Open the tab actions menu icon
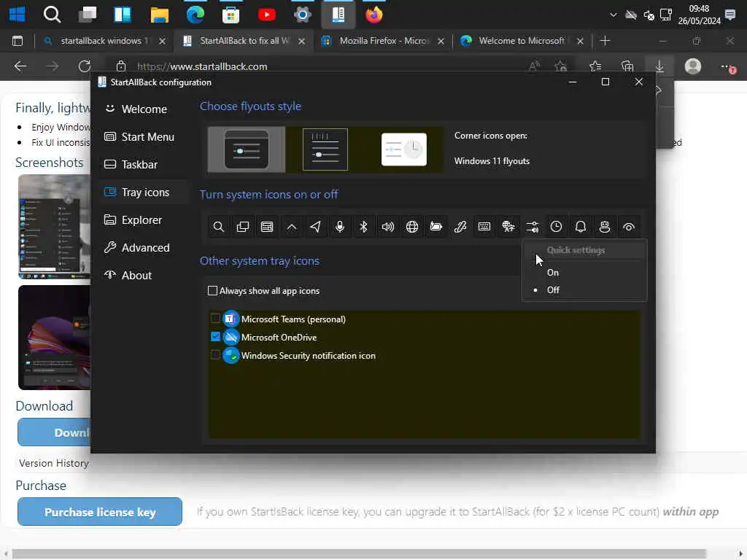Viewport: 747px width, 560px height. (x=18, y=41)
